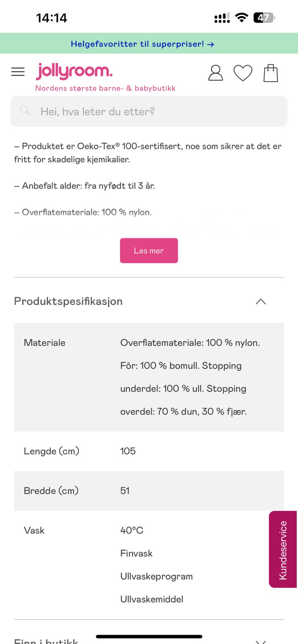
Task: Open the user account icon
Action: click(x=215, y=73)
